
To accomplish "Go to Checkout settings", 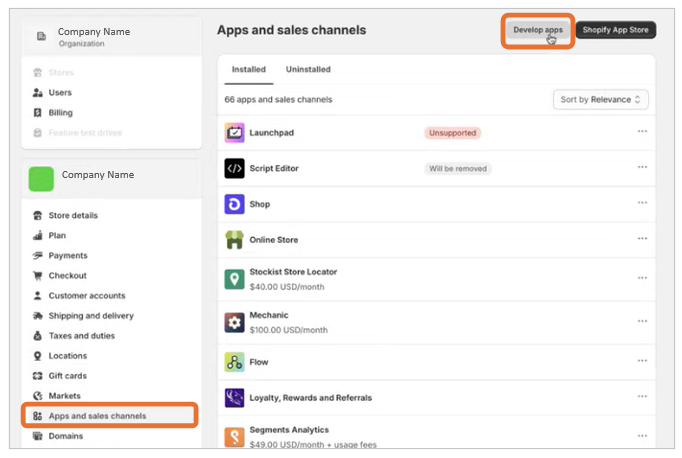I will 67,275.
